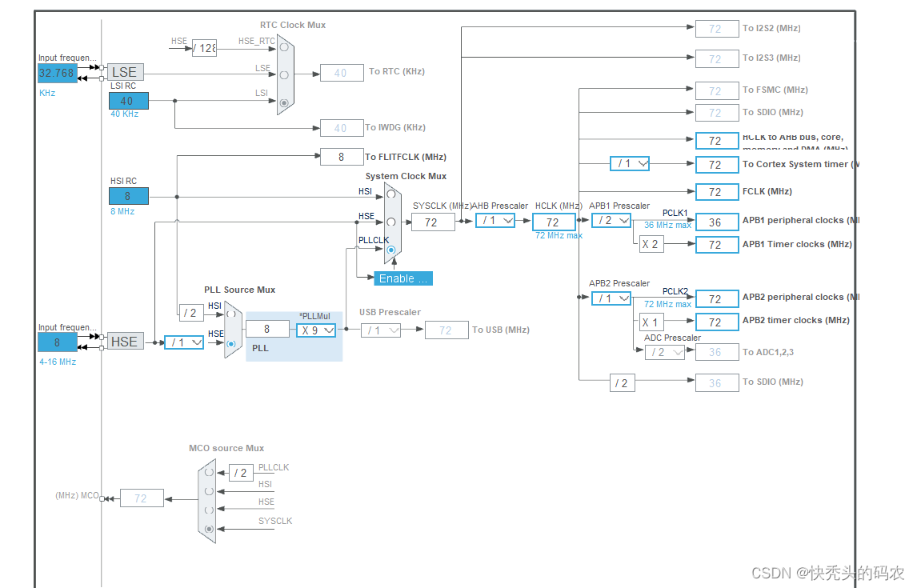Select HSE_RTC in the RTC Clock Mux
The width and height of the screenshot is (917, 588).
(x=284, y=47)
